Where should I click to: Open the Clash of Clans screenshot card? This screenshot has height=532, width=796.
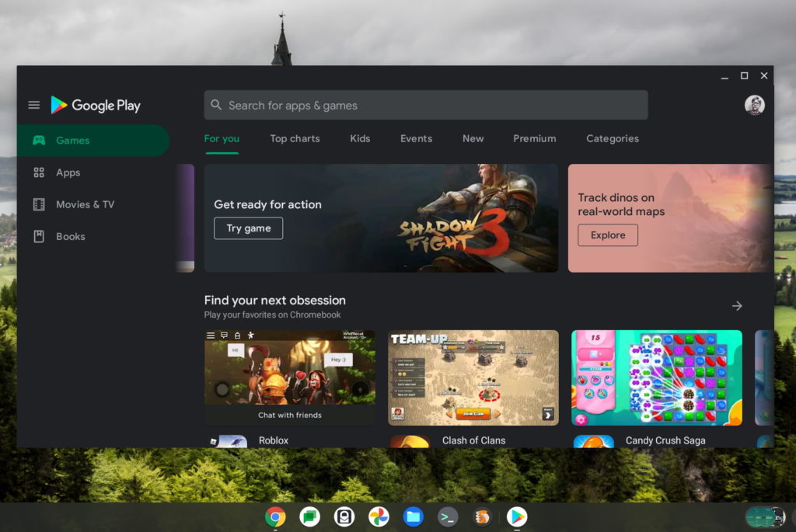473,377
